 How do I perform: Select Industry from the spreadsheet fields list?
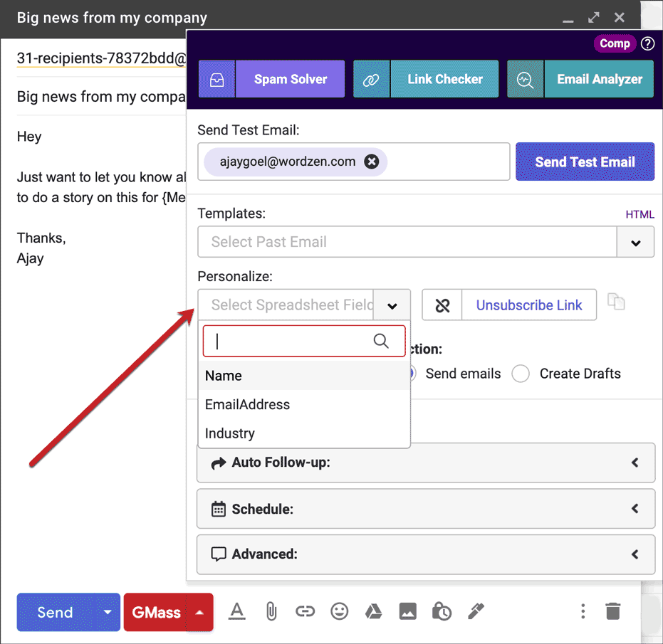(x=230, y=433)
